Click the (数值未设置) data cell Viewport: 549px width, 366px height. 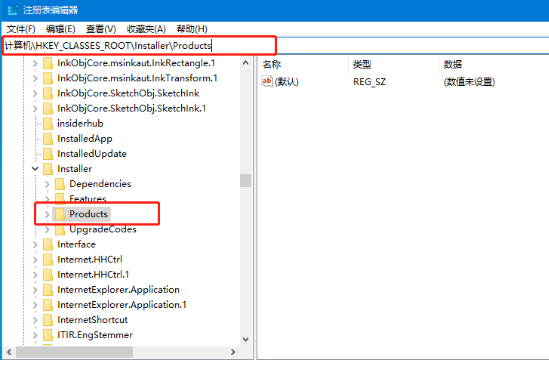469,82
